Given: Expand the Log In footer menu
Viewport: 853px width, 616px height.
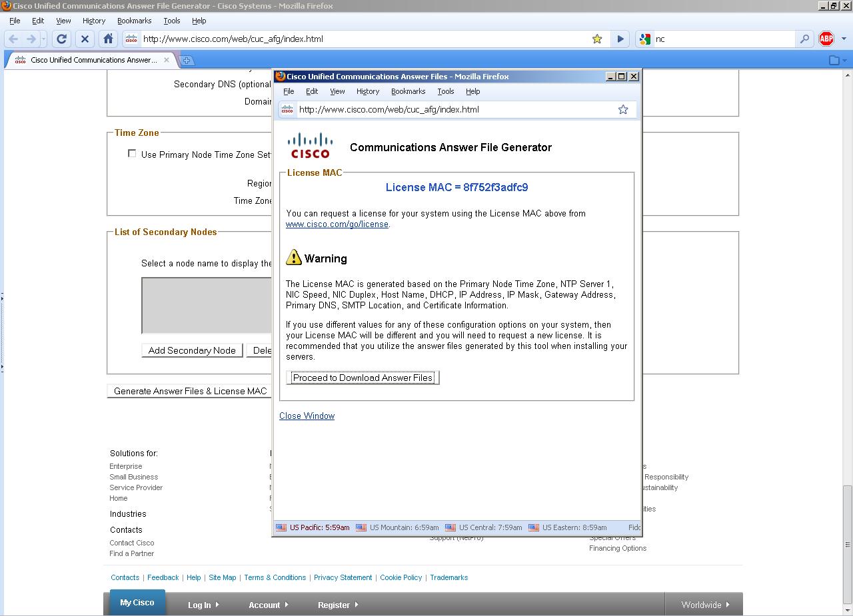Looking at the screenshot, I should point(203,605).
